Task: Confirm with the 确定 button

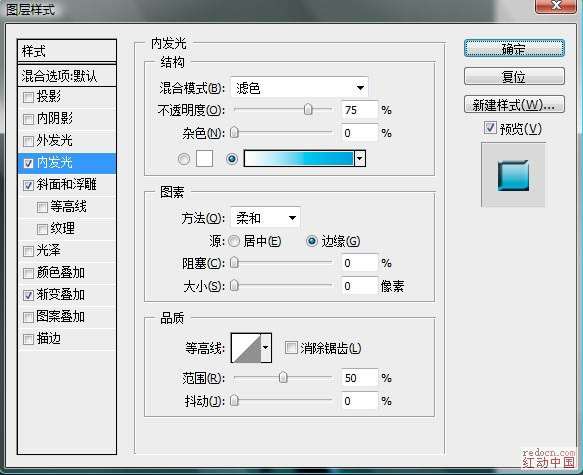Action: [x=514, y=48]
